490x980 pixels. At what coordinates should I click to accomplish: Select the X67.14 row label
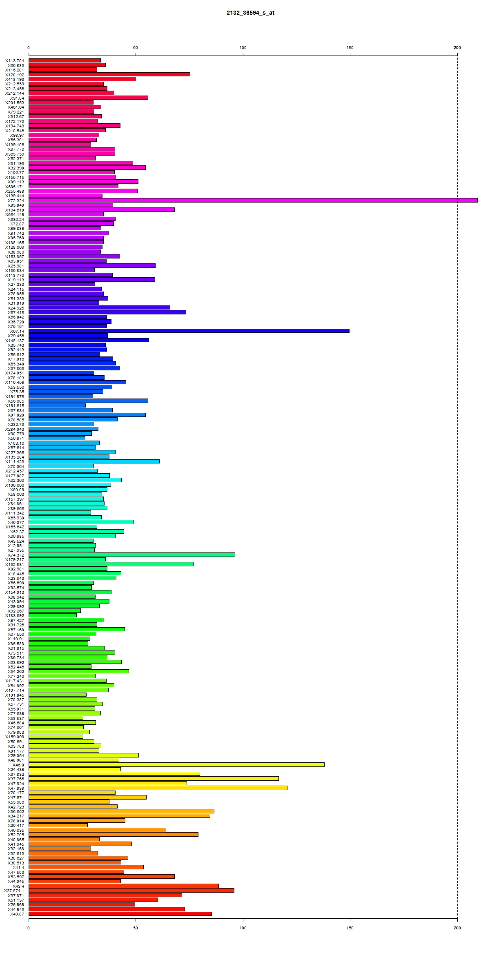pos(17,331)
